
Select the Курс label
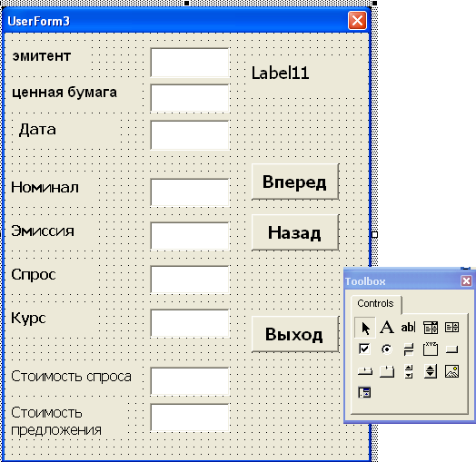[28, 319]
